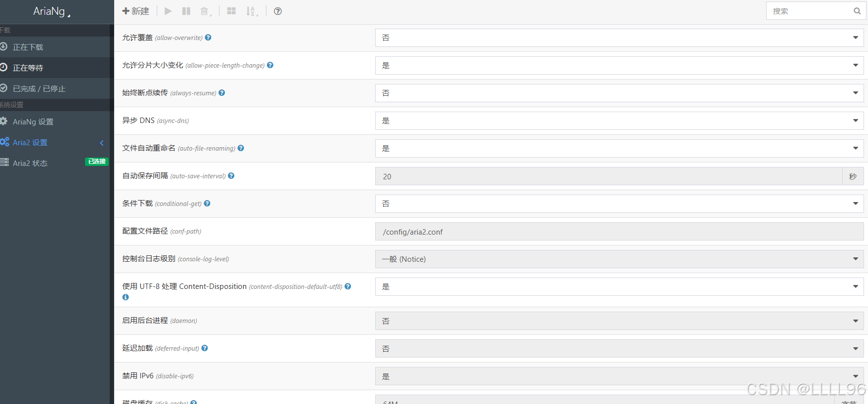
Task: Click info icon under UTF-8 Content-Disposition
Action: coord(126,297)
